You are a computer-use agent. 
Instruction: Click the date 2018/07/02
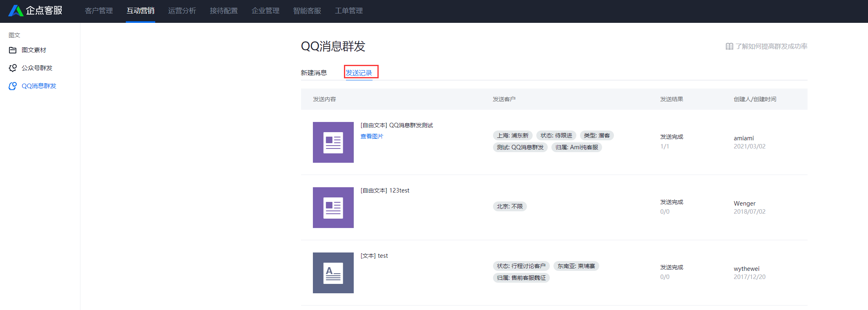pos(750,212)
